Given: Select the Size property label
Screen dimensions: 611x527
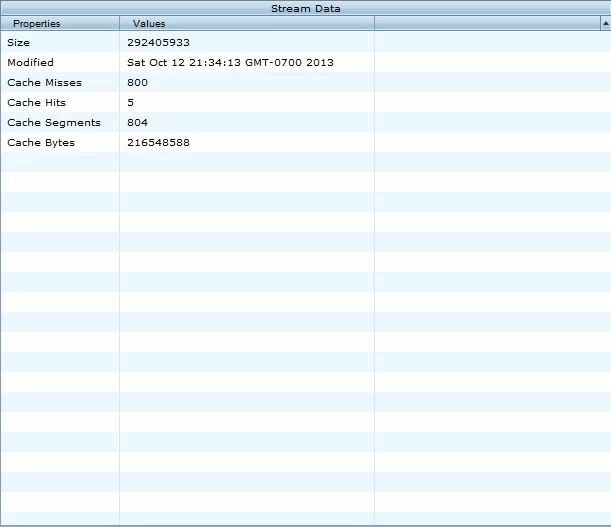Looking at the screenshot, I should [18, 42].
